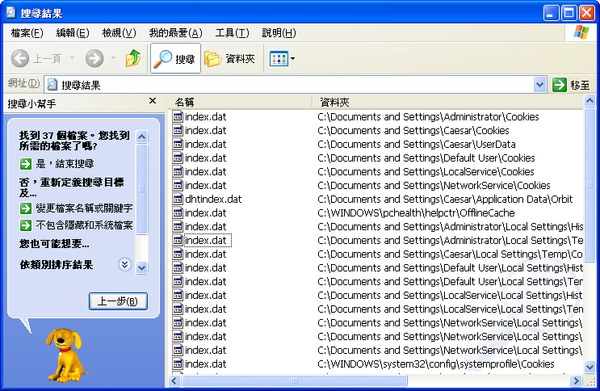Select index.dat in Caesar\UserData
This screenshot has width=600, height=391.
pyautogui.click(x=205, y=144)
